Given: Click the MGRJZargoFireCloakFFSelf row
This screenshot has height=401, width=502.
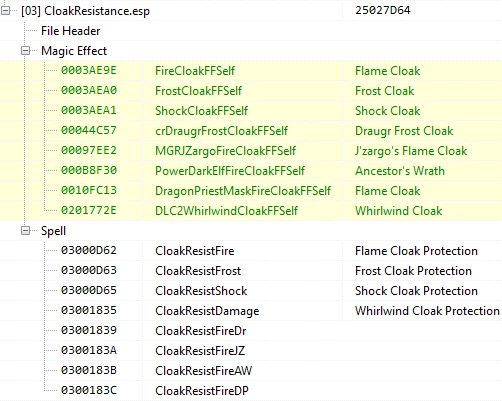Looking at the screenshot, I should pos(251,151).
